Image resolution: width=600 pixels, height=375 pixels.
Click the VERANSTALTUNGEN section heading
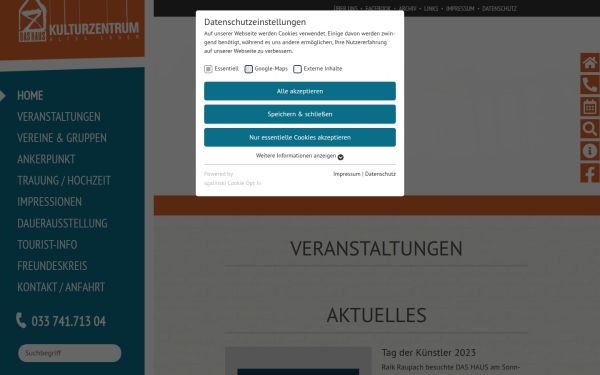point(376,248)
